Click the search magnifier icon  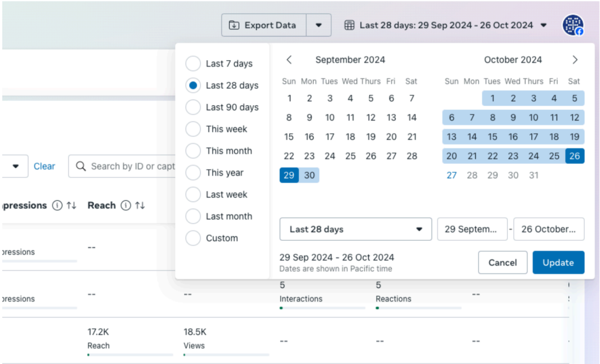(81, 167)
